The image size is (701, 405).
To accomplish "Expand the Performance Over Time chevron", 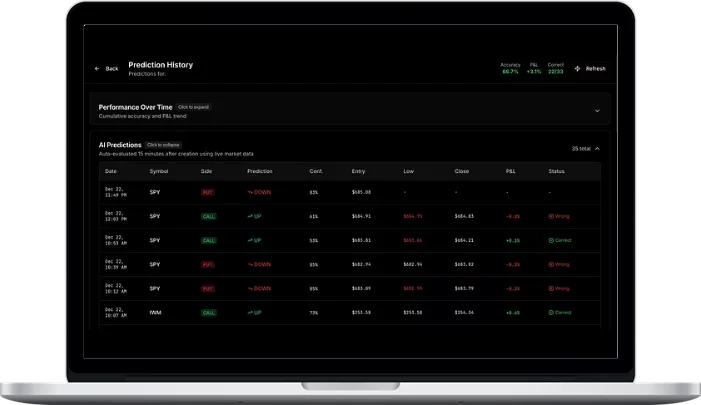I will [597, 110].
